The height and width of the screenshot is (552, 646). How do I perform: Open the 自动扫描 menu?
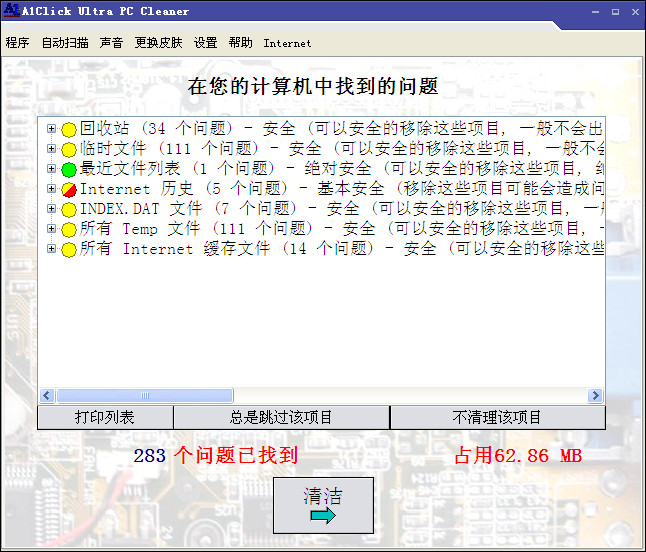(65, 43)
